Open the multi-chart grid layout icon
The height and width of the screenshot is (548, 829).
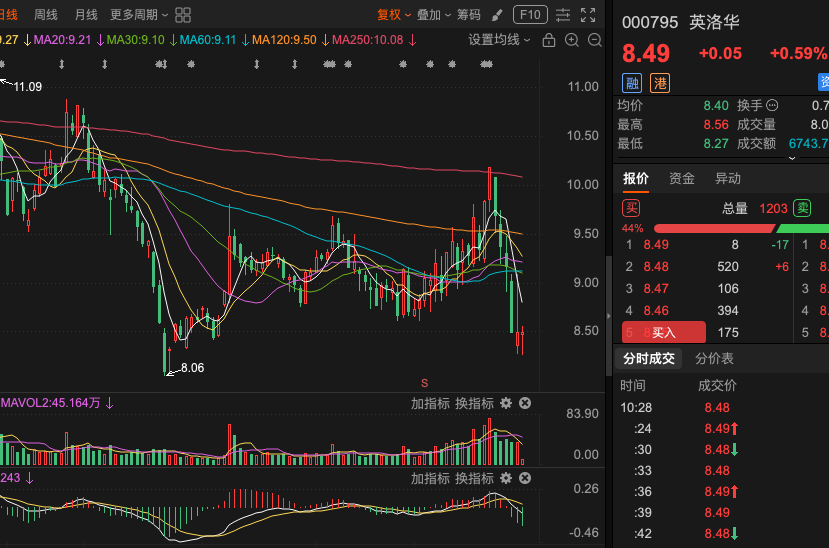[183, 15]
